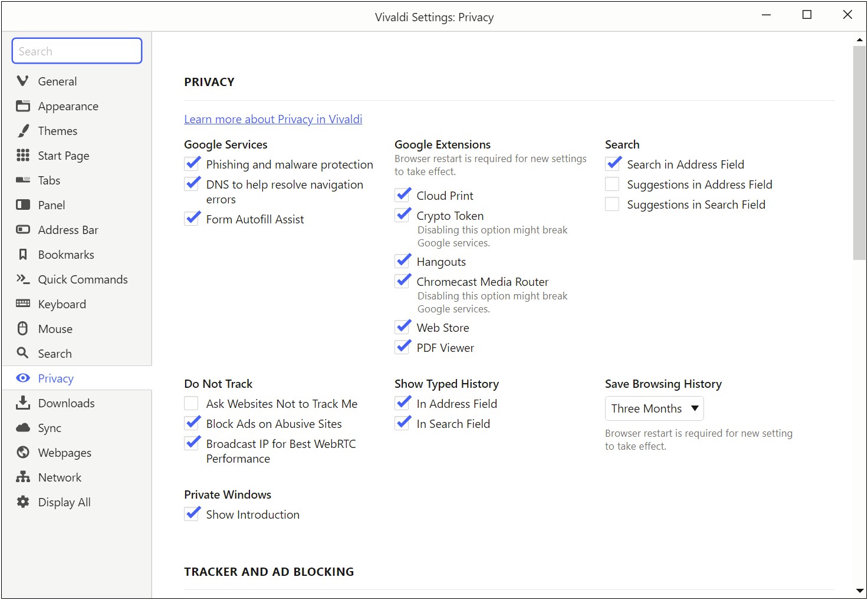Select the Address Bar icon
Screen dimensions: 868x600
[22, 229]
